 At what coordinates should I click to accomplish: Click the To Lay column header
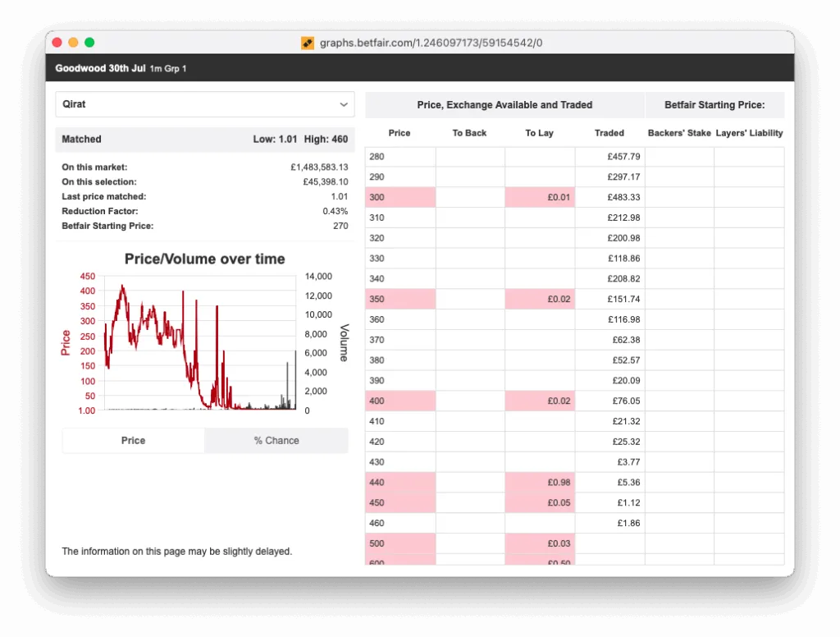click(539, 133)
